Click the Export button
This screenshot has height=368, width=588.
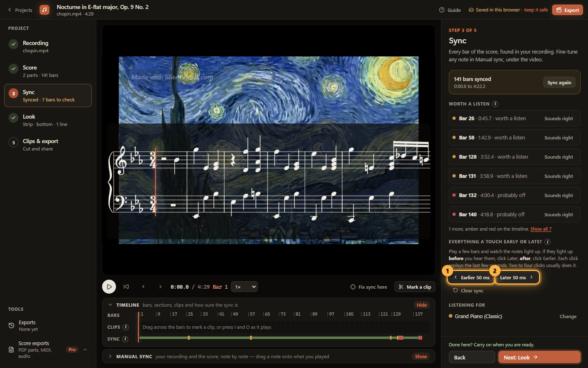click(567, 10)
